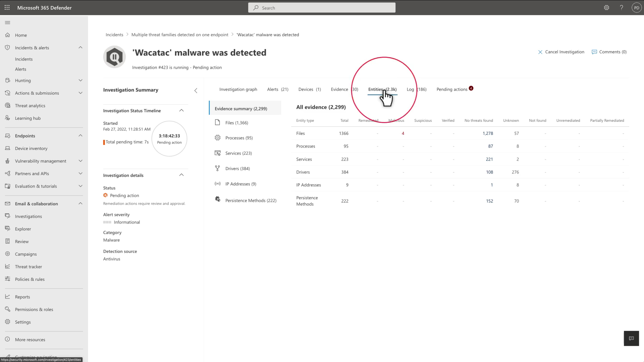Click the Device inventory icon
The height and width of the screenshot is (362, 644).
pyautogui.click(x=7, y=148)
